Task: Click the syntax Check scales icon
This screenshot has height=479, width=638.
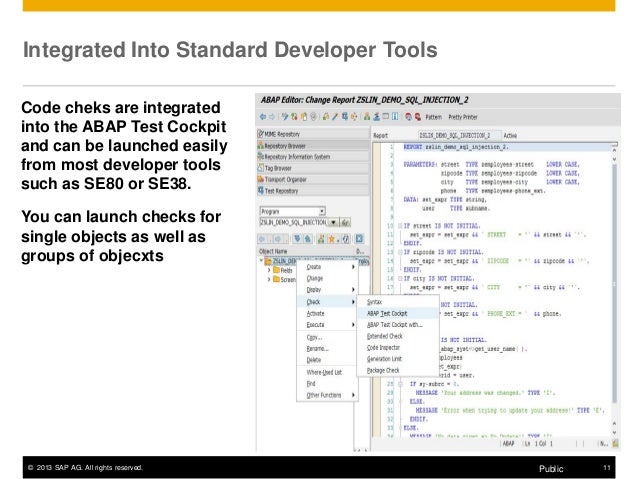Action: (326, 117)
